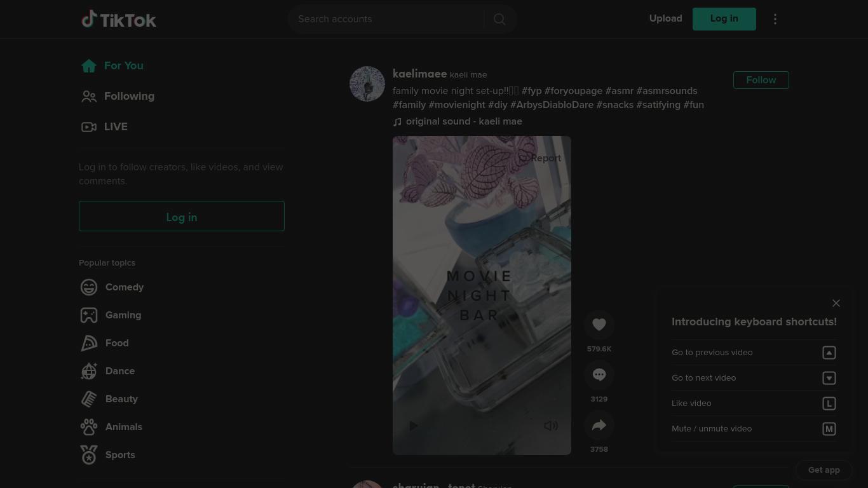Click the kaelimaee username
The image size is (868, 488).
point(420,74)
